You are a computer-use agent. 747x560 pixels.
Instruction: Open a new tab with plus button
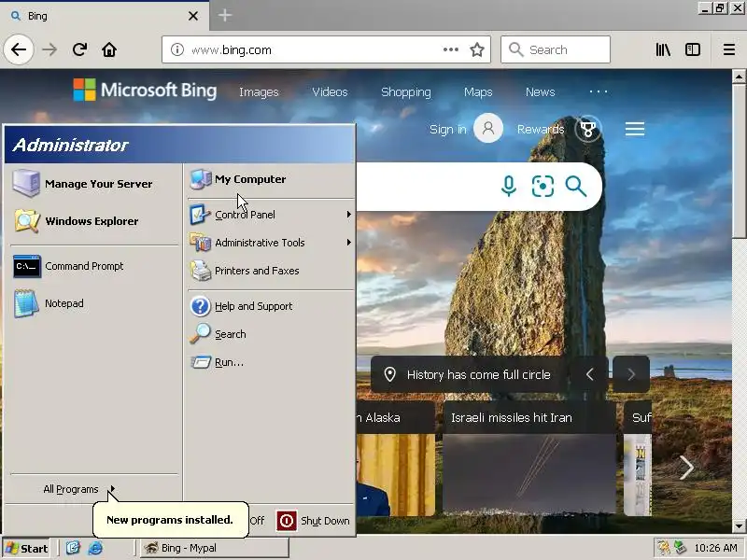pos(225,15)
